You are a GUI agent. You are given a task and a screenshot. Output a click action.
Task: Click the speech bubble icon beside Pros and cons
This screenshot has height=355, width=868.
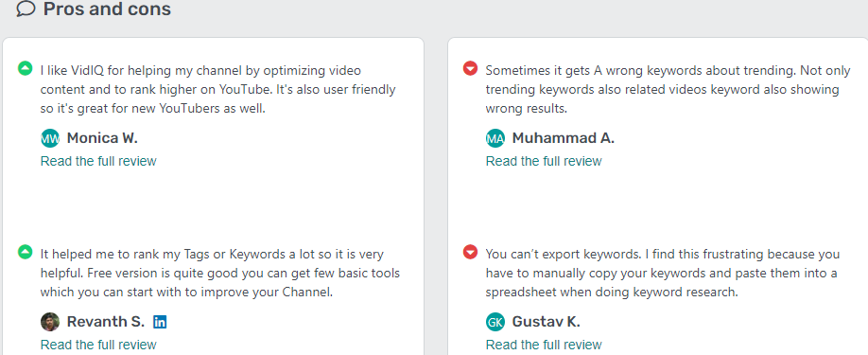[26, 9]
